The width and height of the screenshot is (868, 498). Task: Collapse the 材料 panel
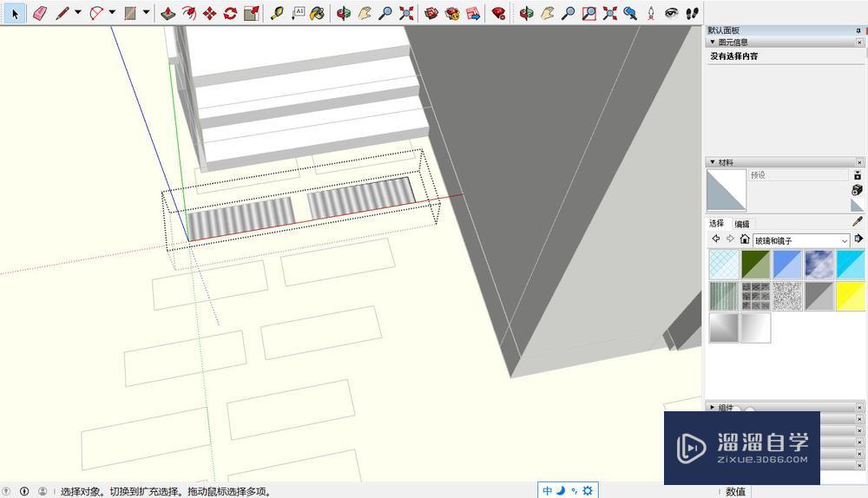pyautogui.click(x=713, y=162)
